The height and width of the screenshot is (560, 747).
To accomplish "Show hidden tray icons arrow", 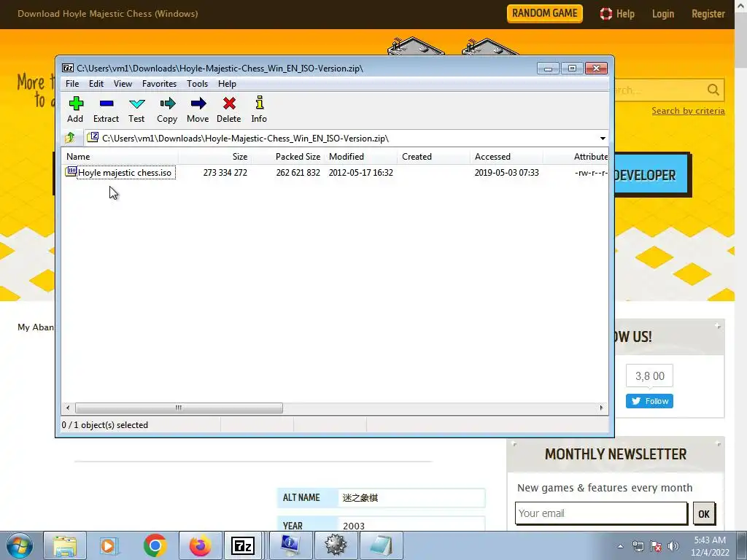I will click(620, 546).
